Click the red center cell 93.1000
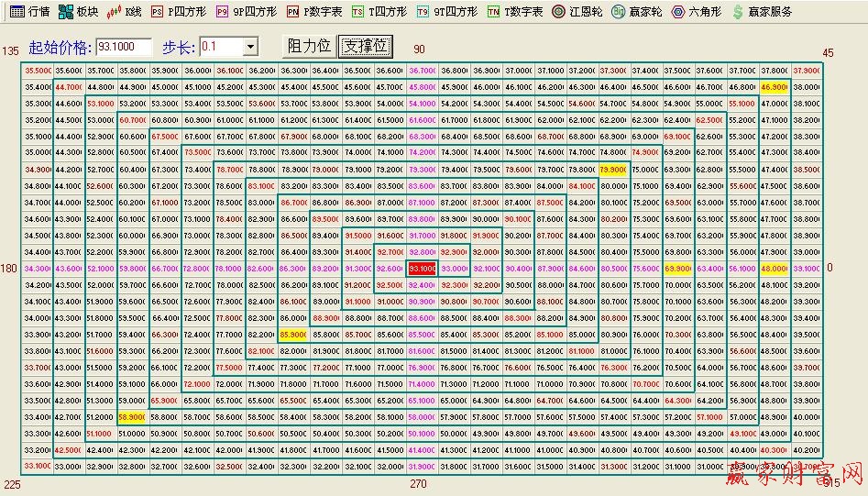 click(422, 269)
